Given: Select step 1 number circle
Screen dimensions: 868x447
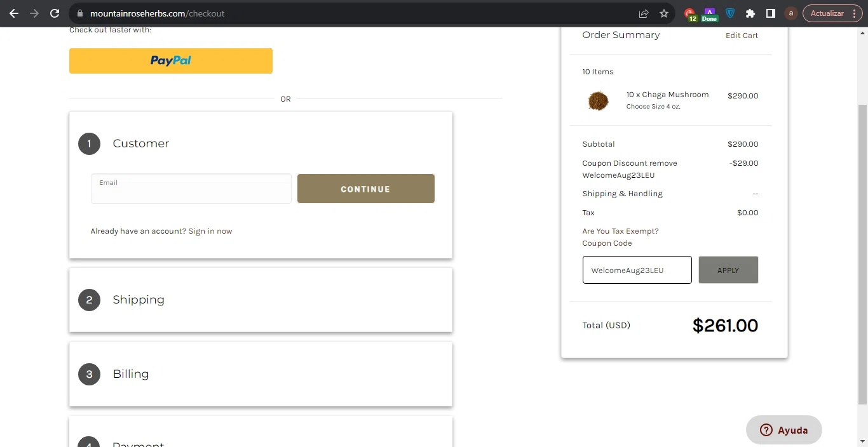Looking at the screenshot, I should point(89,143).
